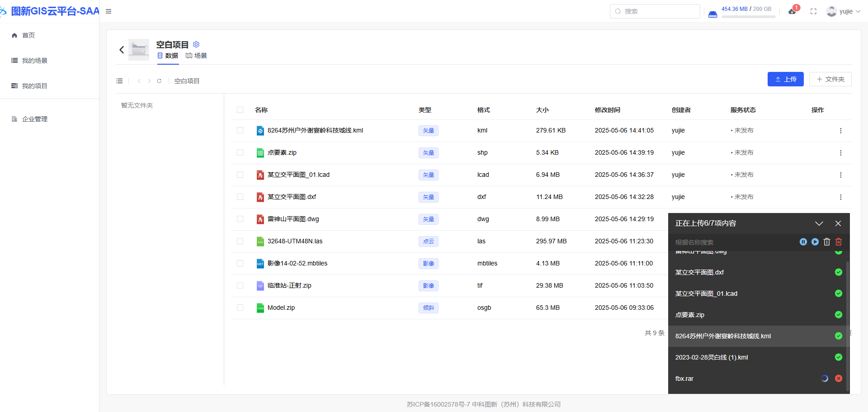868x412 pixels.
Task: Check the box for 32648-UTM48N.las
Action: 240,242
